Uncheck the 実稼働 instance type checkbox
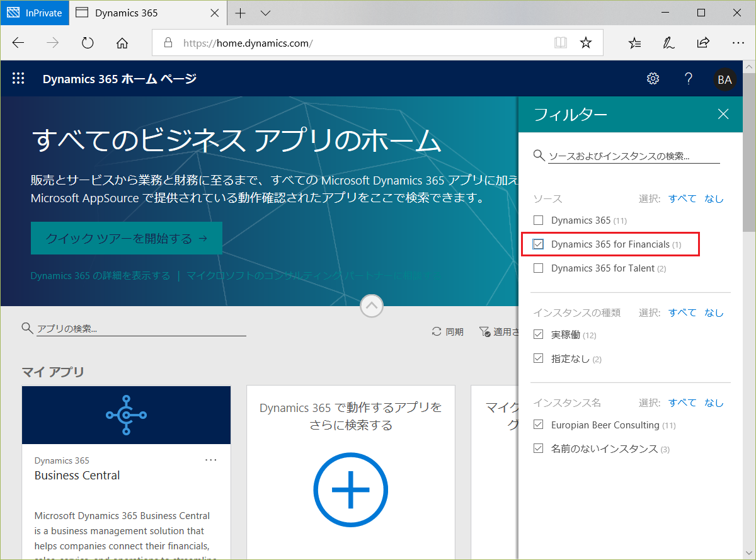This screenshot has height=560, width=756. tap(538, 334)
